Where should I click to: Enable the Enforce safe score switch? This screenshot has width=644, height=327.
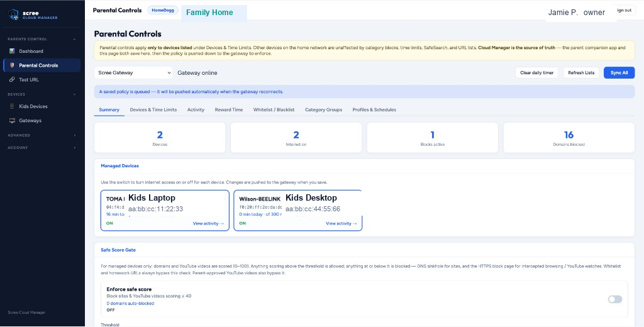pos(615,299)
